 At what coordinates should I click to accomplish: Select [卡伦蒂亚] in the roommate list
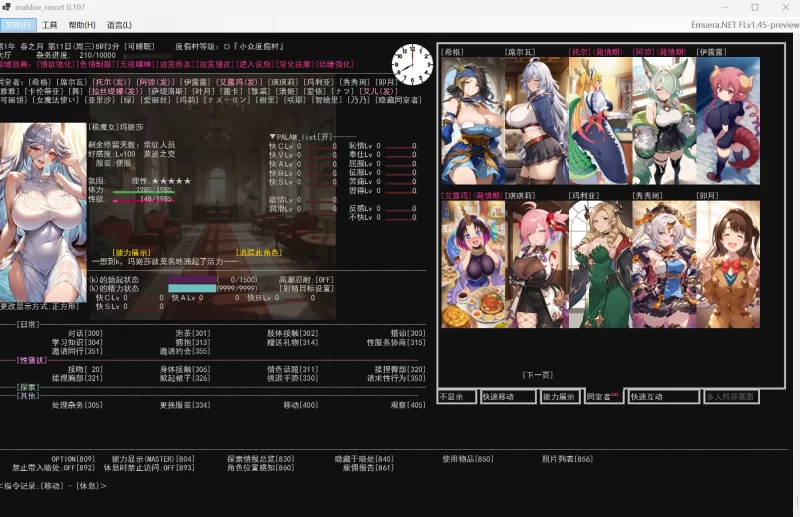(x=43, y=91)
